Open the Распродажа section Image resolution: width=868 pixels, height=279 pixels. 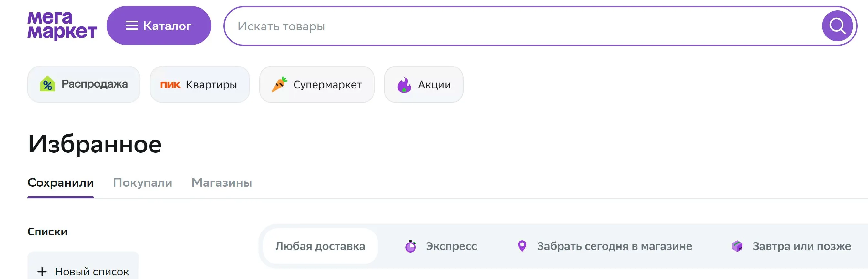pos(84,84)
